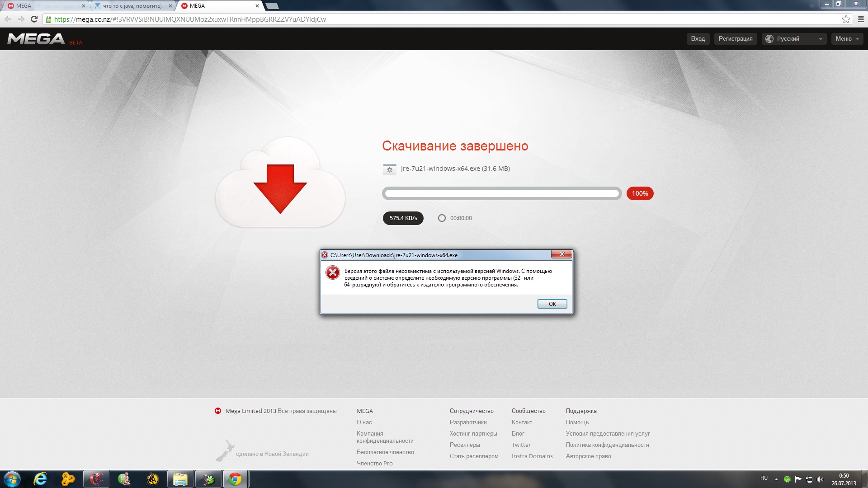
Task: Click the red error icon in dialog
Action: pyautogui.click(x=333, y=272)
